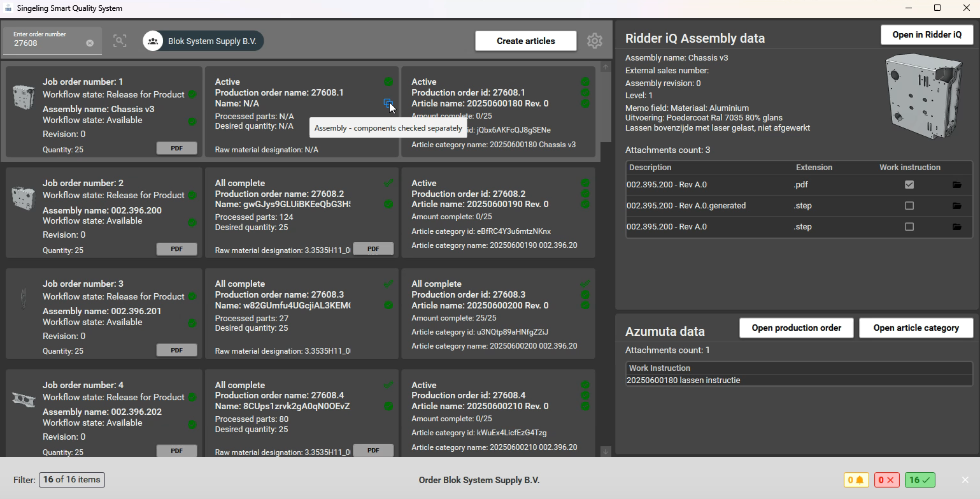Toggle the yellow warning bell filter
This screenshot has width=980, height=499.
point(856,480)
